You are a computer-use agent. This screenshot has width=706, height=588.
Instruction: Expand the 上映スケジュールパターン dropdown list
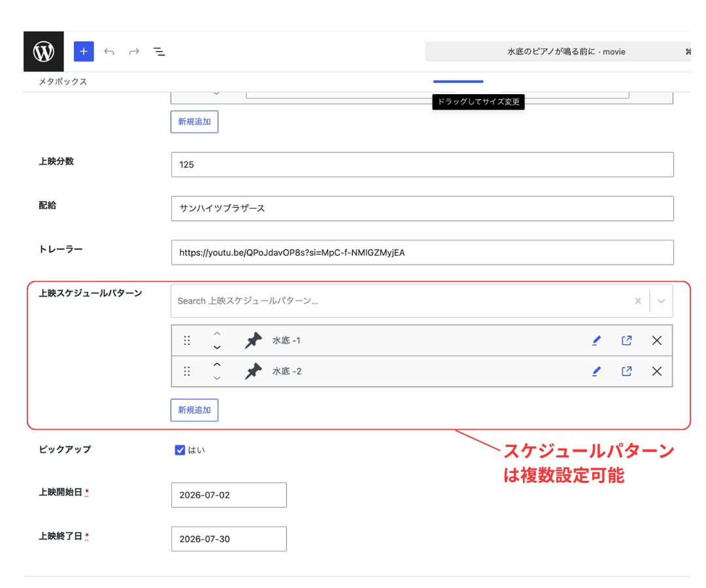661,301
